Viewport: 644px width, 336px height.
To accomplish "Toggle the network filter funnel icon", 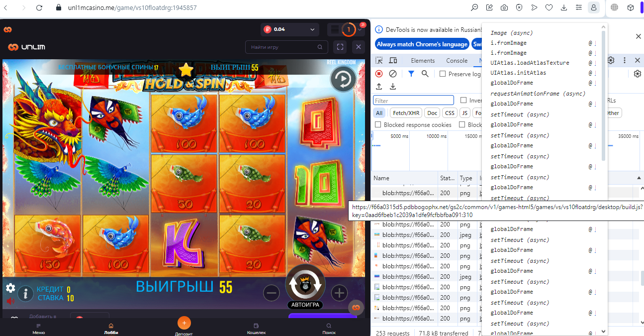I will [x=411, y=74].
